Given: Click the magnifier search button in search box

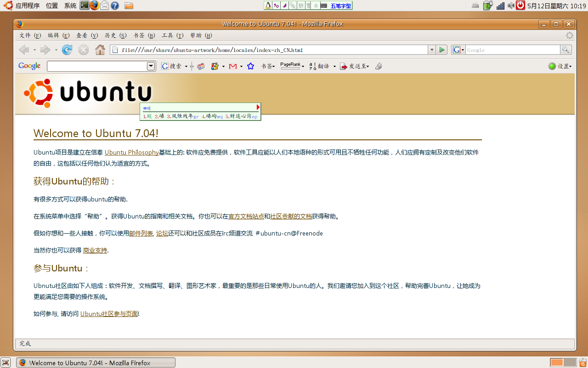Looking at the screenshot, I should [566, 50].
